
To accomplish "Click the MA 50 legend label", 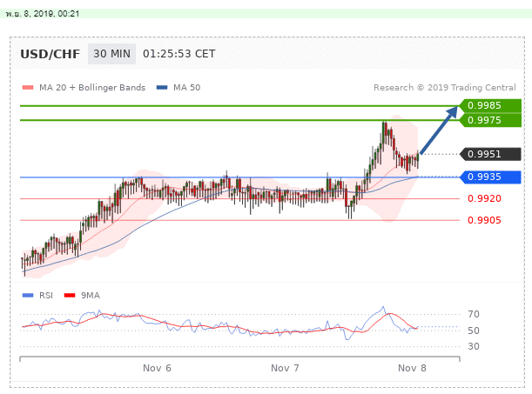I will click(x=187, y=88).
